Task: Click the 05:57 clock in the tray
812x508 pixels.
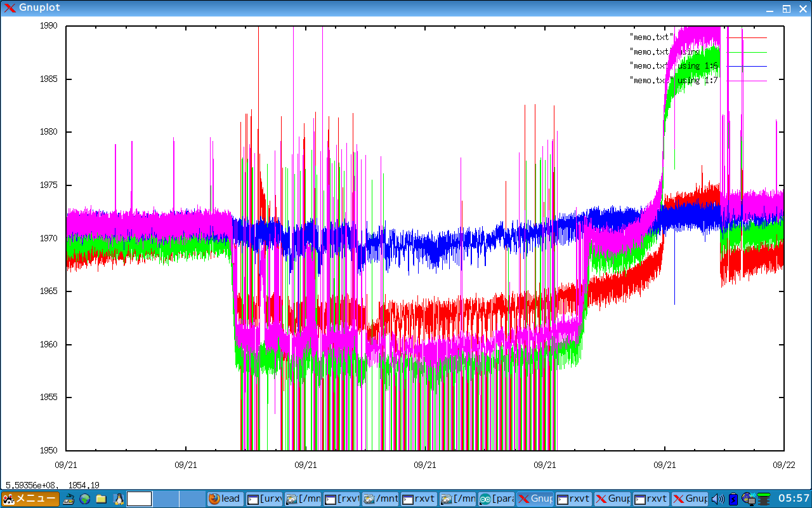Action: click(793, 498)
